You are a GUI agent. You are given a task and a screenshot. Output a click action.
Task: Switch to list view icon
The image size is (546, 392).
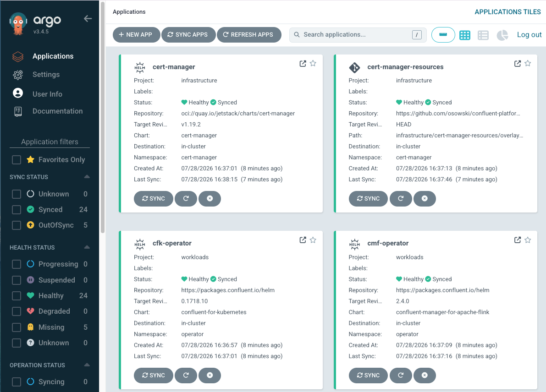[483, 35]
